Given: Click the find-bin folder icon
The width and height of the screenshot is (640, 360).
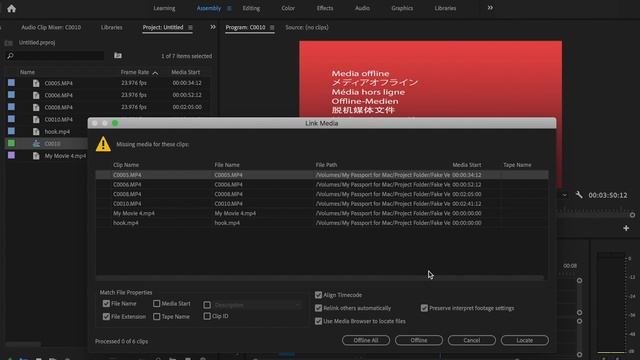Looking at the screenshot, I should (118, 56).
